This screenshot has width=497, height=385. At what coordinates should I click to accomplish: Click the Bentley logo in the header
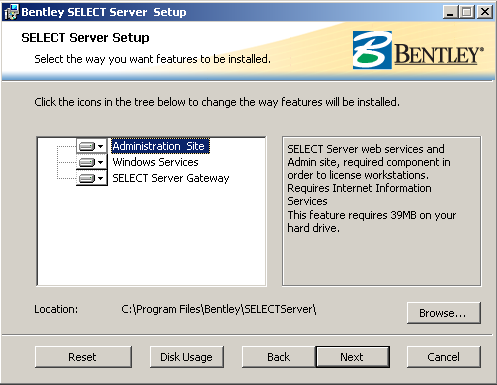418,50
